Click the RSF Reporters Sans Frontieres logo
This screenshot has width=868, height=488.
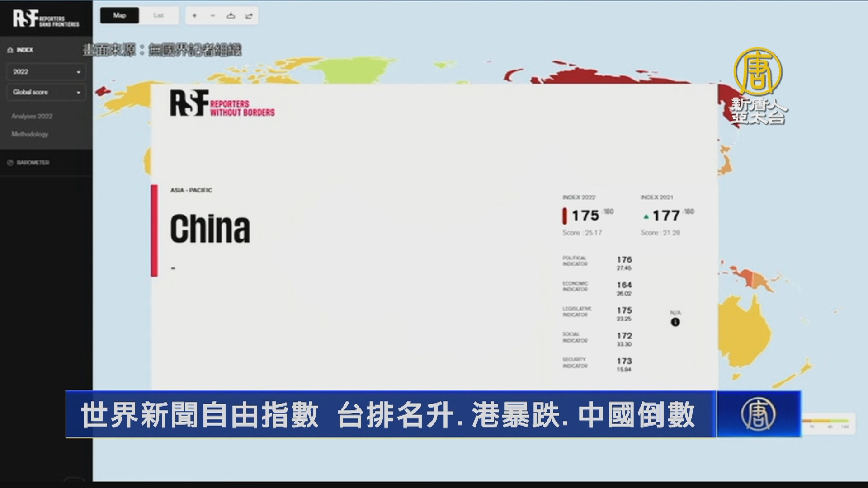tap(46, 19)
